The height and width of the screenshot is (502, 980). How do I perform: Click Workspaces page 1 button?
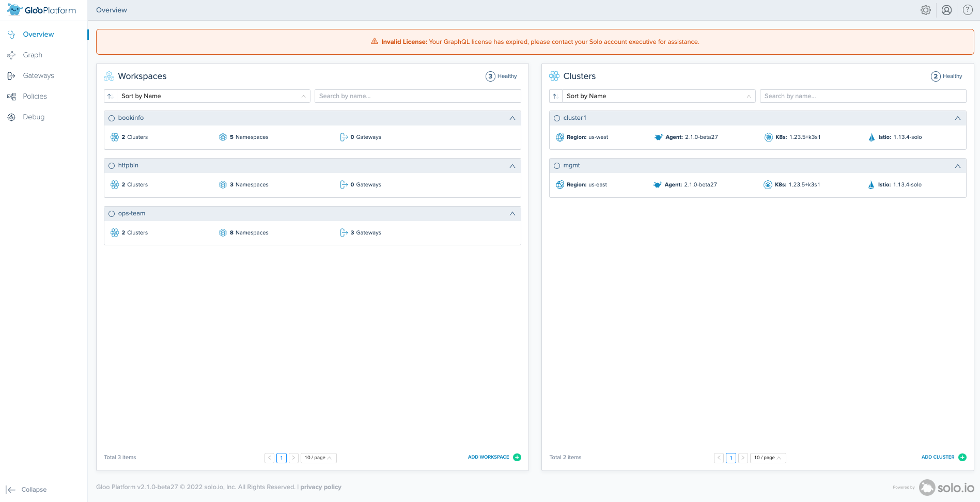click(282, 458)
